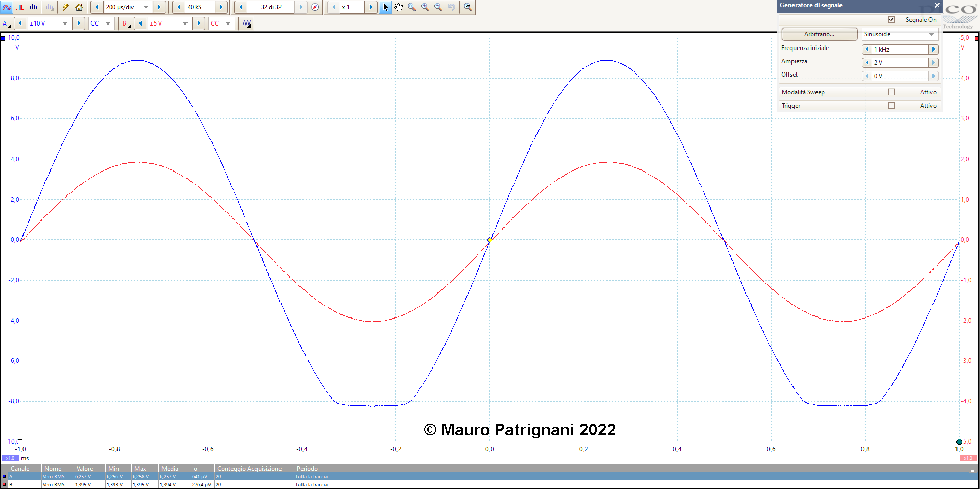Increase channel B voltage range
Viewport: 980px width, 489px height.
(x=199, y=23)
